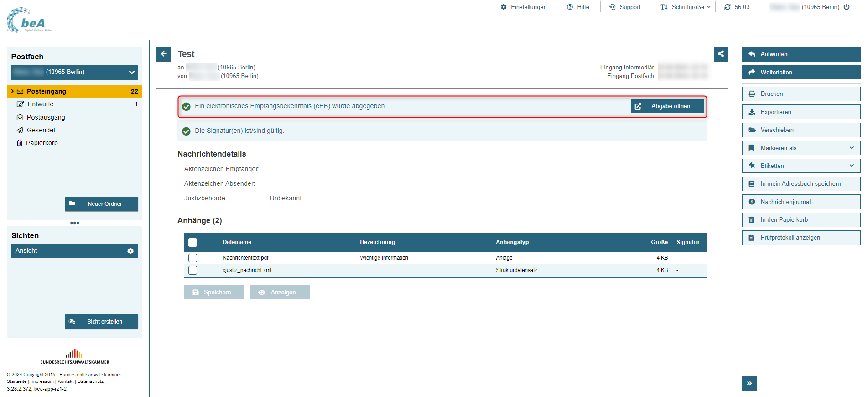Click the session timer refresh icon
This screenshot has width=868, height=397.
coord(728,7)
